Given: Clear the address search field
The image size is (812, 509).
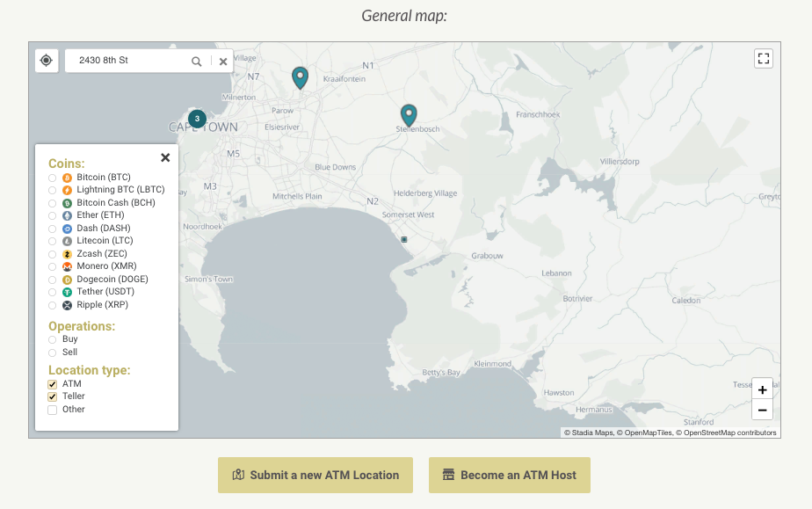Looking at the screenshot, I should [223, 62].
